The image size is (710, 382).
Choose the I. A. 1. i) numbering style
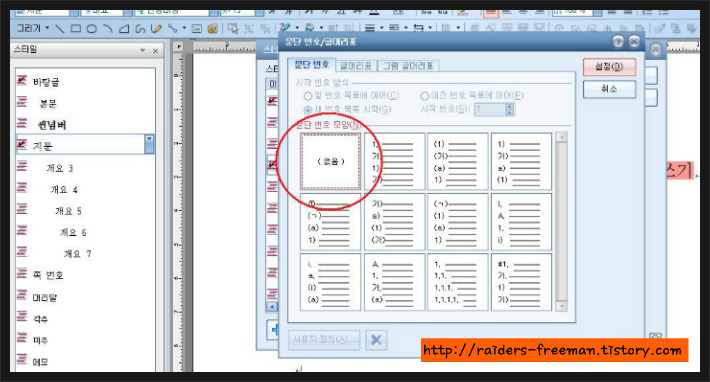click(521, 222)
